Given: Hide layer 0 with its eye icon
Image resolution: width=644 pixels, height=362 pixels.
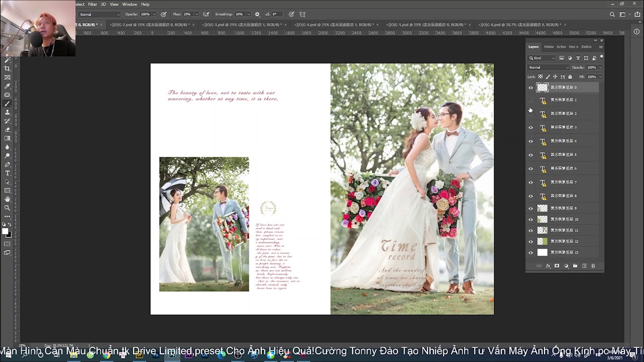Looking at the screenshot, I should [x=530, y=87].
